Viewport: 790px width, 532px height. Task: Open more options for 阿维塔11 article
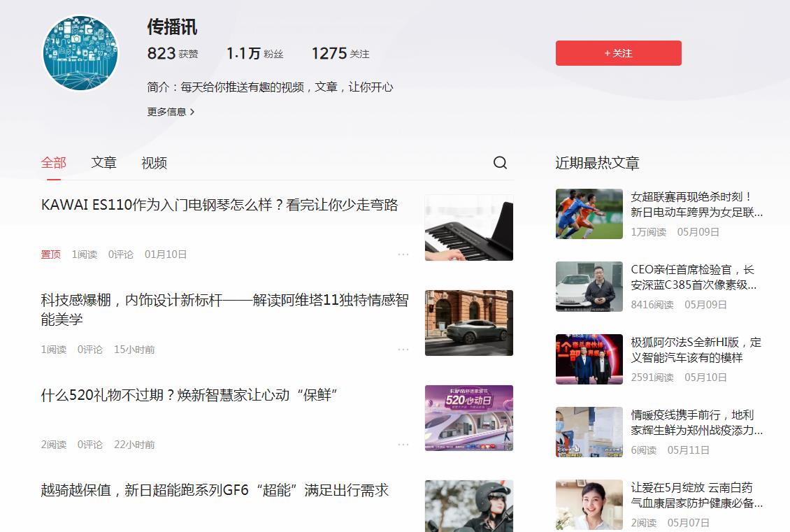(x=403, y=350)
